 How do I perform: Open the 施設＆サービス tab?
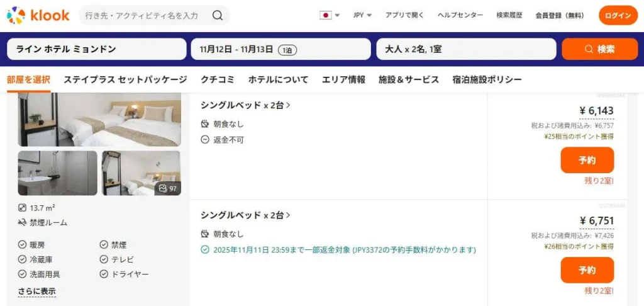click(409, 79)
